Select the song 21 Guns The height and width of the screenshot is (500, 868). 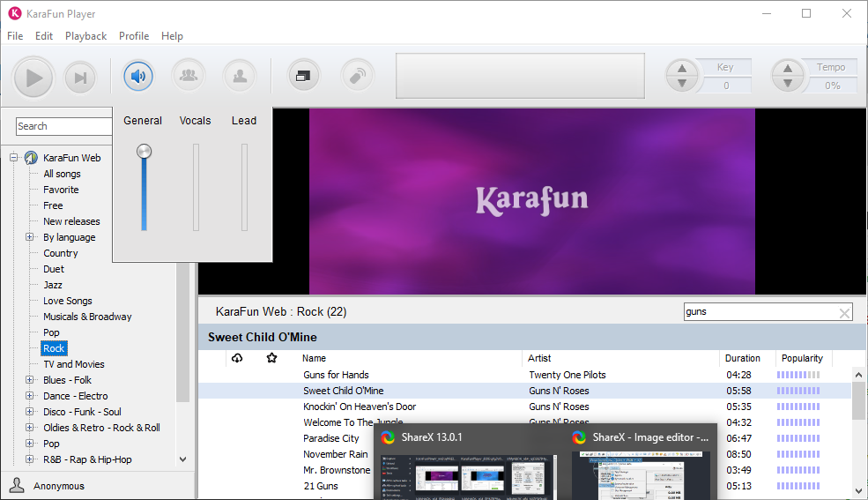point(321,486)
